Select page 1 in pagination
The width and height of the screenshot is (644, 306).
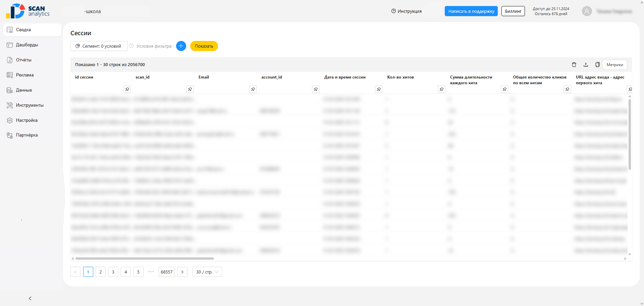click(88, 272)
